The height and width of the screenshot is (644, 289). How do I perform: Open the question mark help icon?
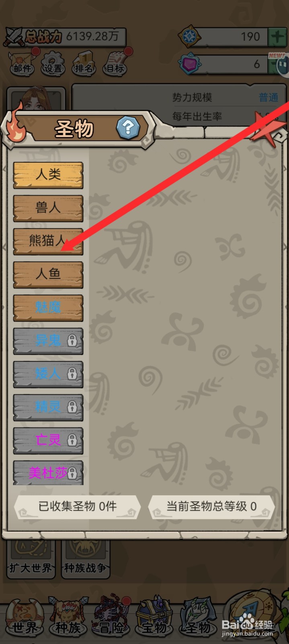coord(128,128)
